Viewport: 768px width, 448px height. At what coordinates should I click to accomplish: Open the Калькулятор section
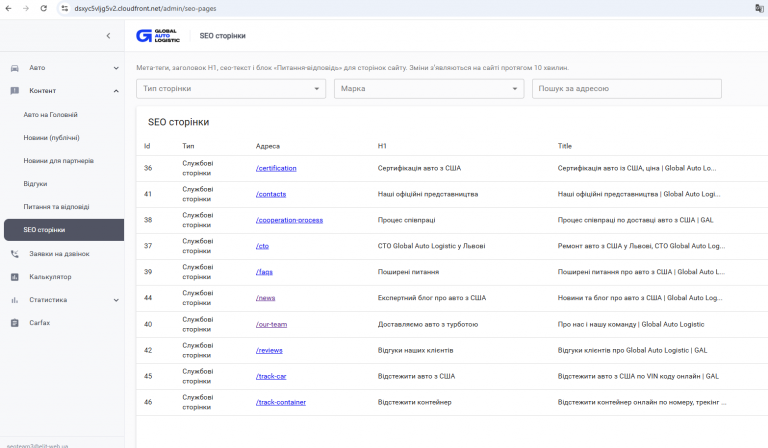[x=50, y=277]
